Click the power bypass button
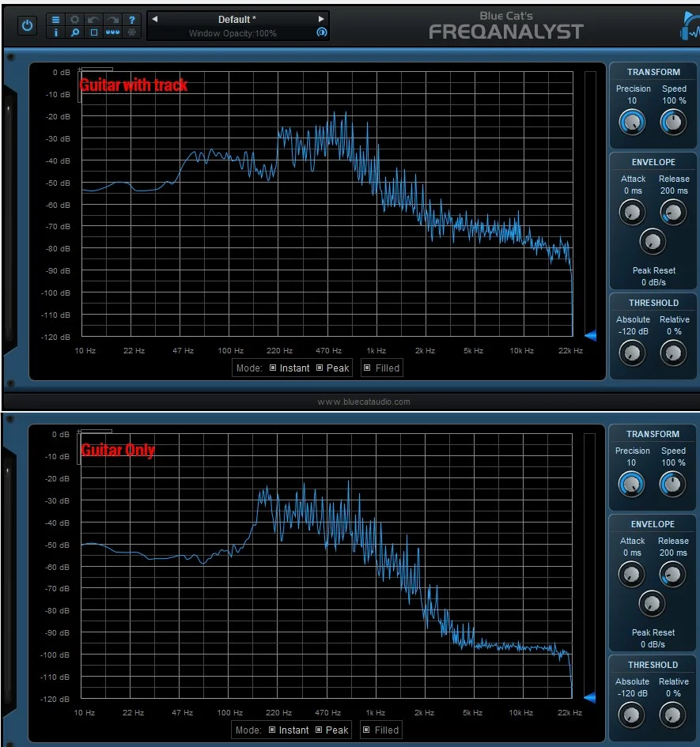 tap(27, 25)
